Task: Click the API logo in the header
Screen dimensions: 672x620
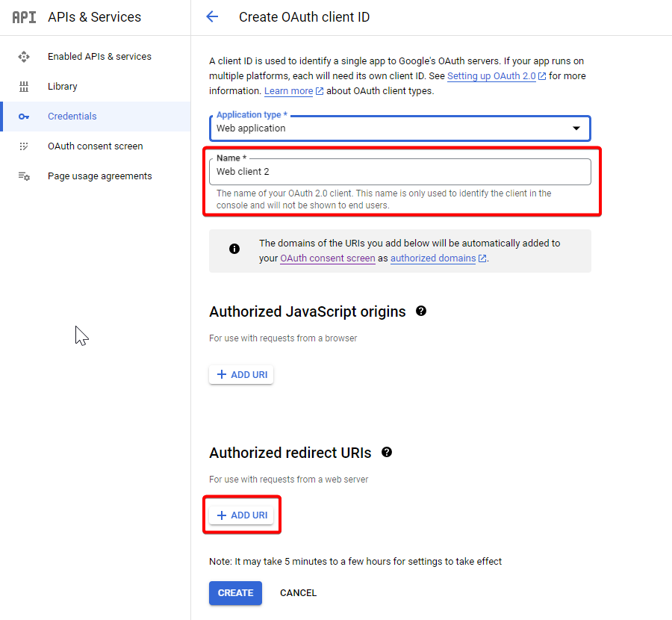Action: 24,17
